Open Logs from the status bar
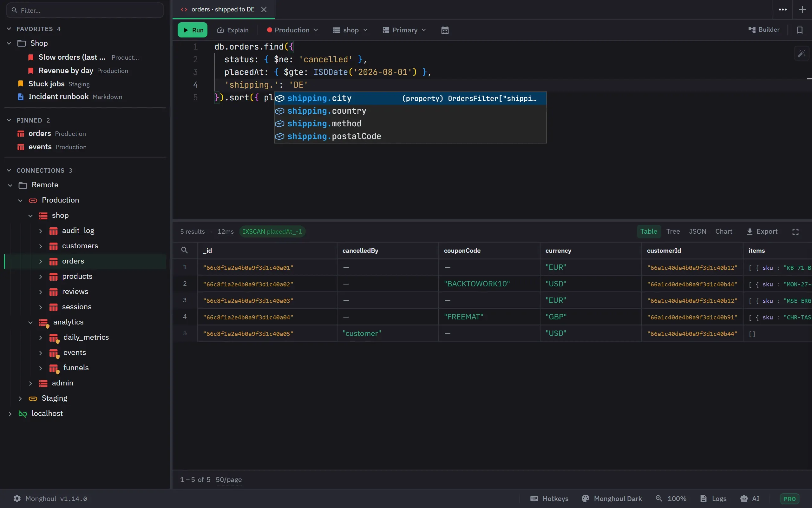 tap(713, 498)
